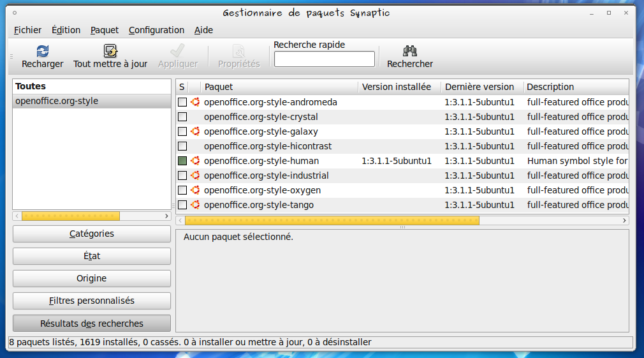Viewport: 644px width, 358px height.
Task: Sort by the Paquet column header
Action: [279, 87]
